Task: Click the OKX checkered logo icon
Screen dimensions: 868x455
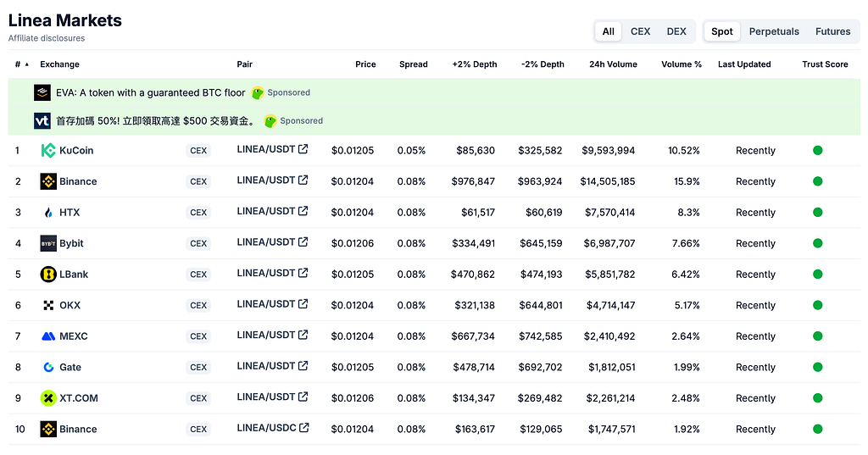Action: [x=48, y=306]
